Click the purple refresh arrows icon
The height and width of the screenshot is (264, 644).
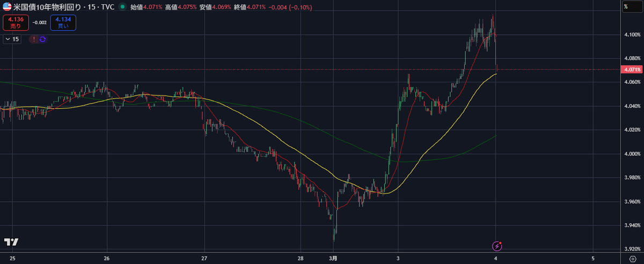pyautogui.click(x=42, y=39)
